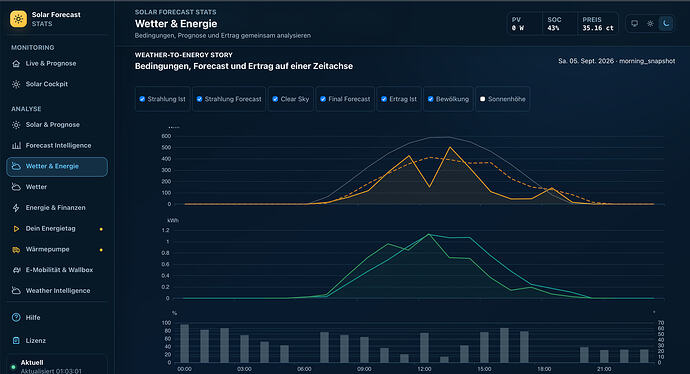Image resolution: width=690 pixels, height=374 pixels.
Task: Click the cloud icon beside Wetter
Action: [x=16, y=187]
